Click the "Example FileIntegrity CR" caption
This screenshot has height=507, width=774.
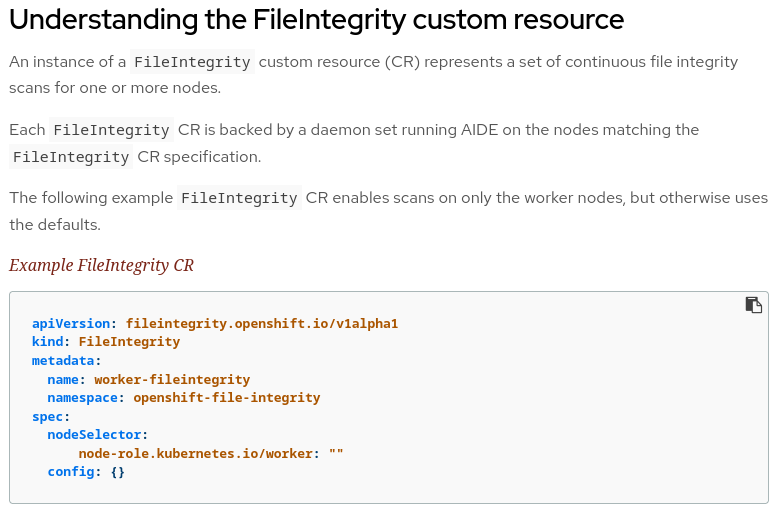(101, 265)
